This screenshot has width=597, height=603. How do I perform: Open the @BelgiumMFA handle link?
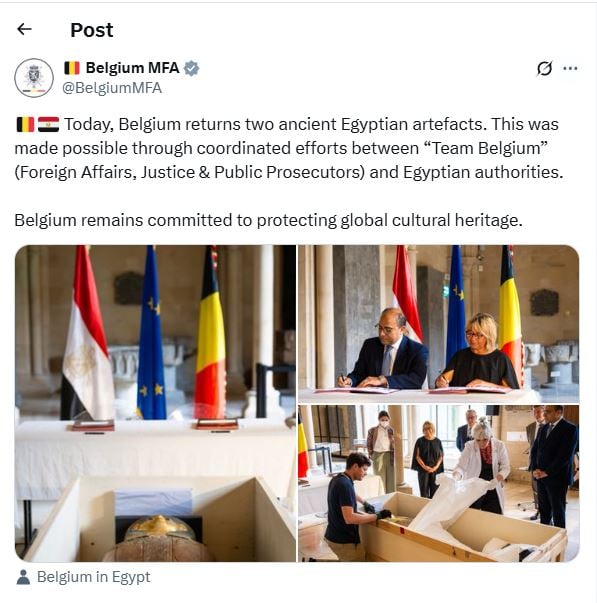(112, 88)
